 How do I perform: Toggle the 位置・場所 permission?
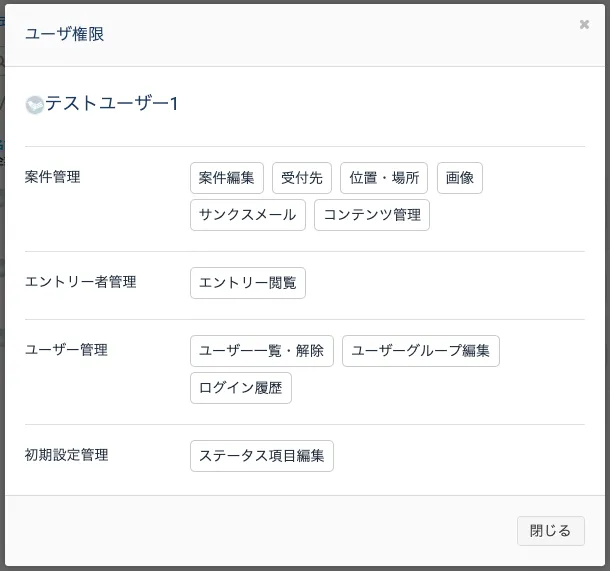point(384,178)
